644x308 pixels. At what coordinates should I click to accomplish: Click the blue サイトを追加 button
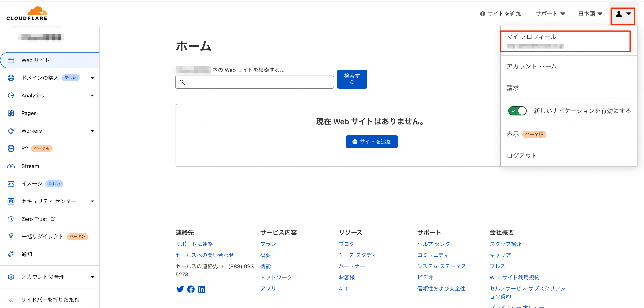click(x=371, y=142)
